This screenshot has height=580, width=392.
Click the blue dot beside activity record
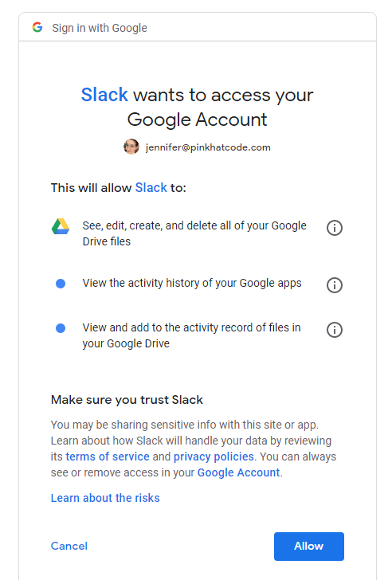click(61, 328)
